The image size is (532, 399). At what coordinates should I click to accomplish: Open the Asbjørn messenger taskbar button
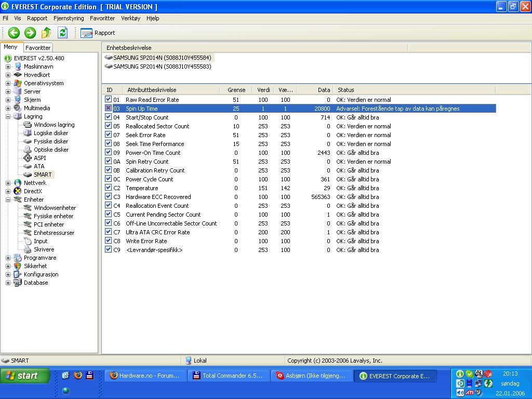tap(312, 376)
